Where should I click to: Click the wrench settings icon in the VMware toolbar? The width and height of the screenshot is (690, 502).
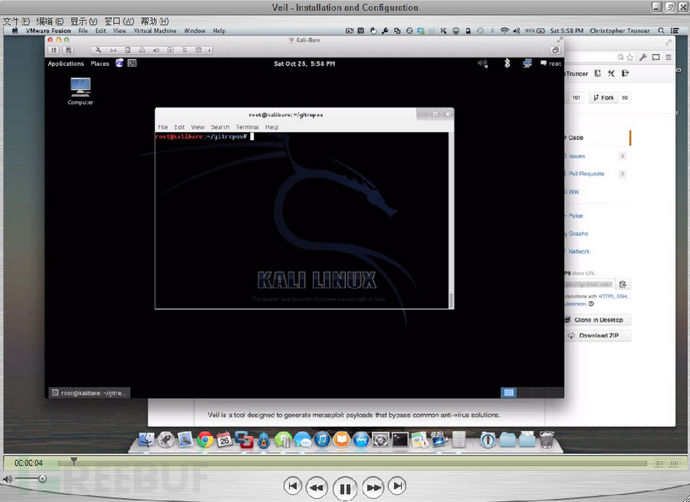(98, 50)
